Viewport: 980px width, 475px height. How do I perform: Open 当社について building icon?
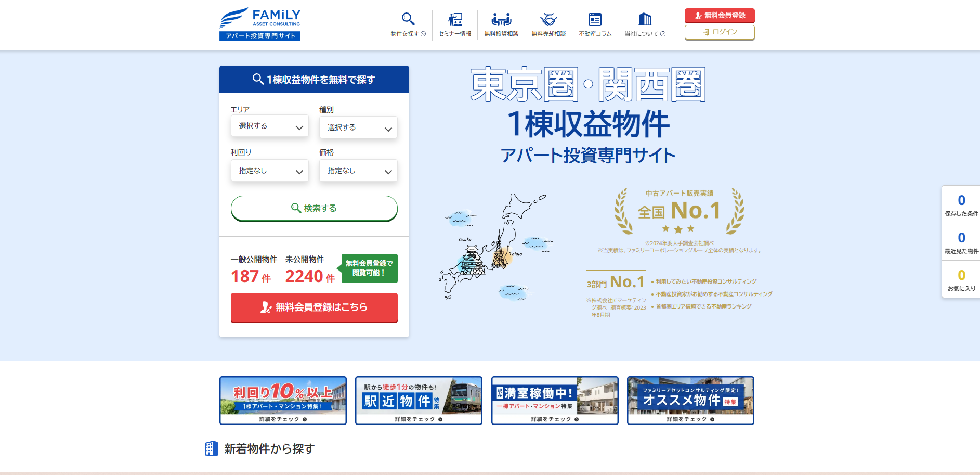click(x=645, y=20)
